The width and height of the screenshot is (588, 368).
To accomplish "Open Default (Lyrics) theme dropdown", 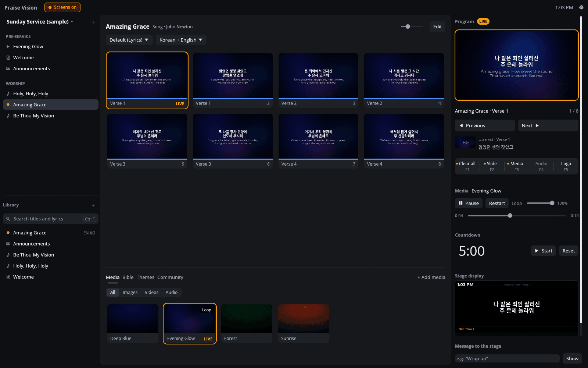I will (x=129, y=40).
